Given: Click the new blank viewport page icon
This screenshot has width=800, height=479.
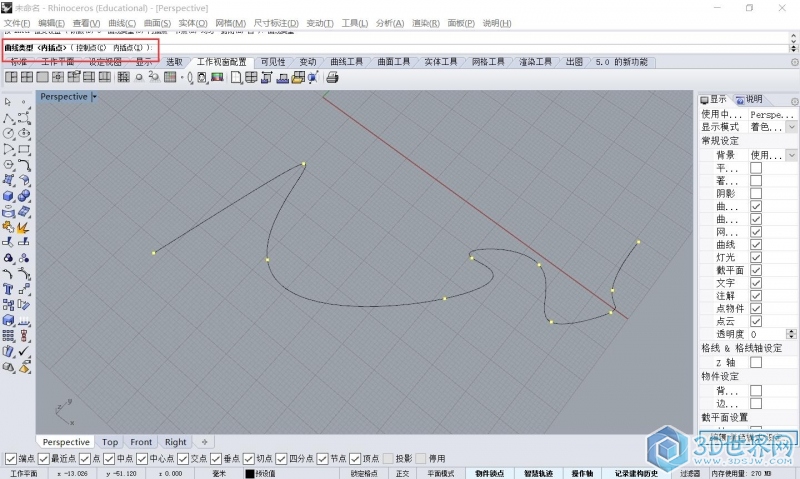Looking at the screenshot, I should pos(235,77).
